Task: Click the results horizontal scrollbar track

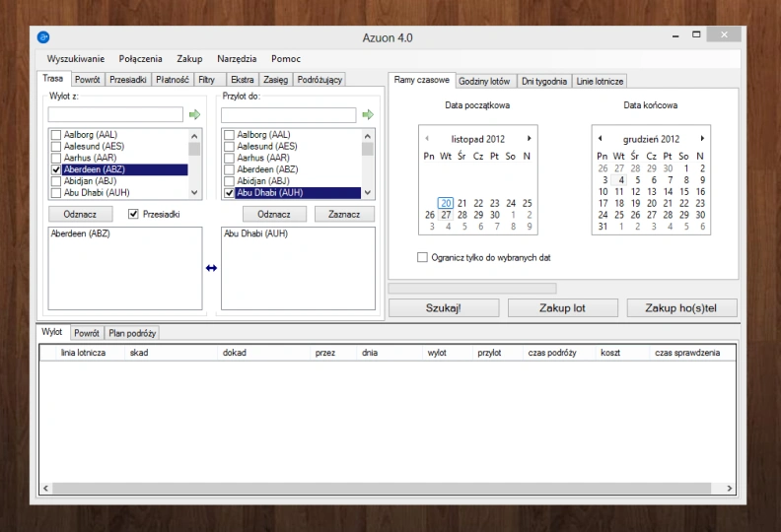Action: click(382, 489)
